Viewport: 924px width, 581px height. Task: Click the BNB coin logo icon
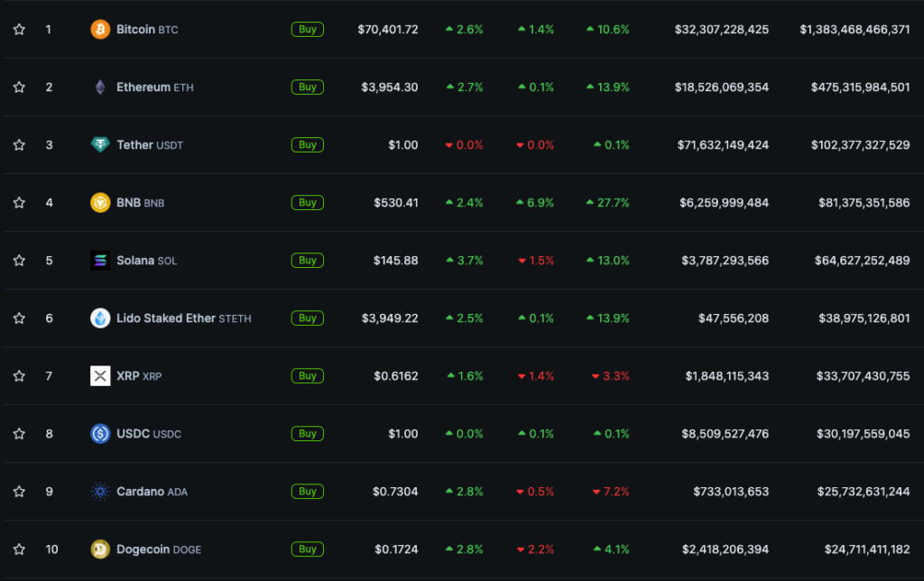(100, 203)
